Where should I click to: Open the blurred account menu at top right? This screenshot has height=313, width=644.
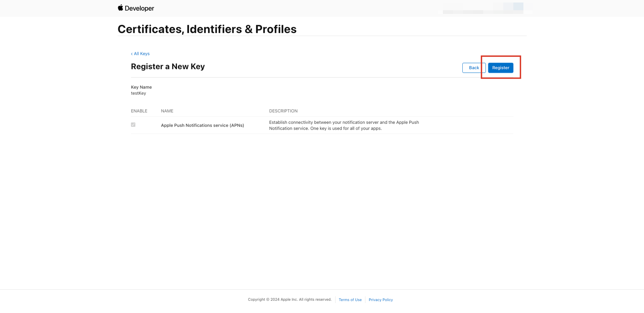coord(483,8)
